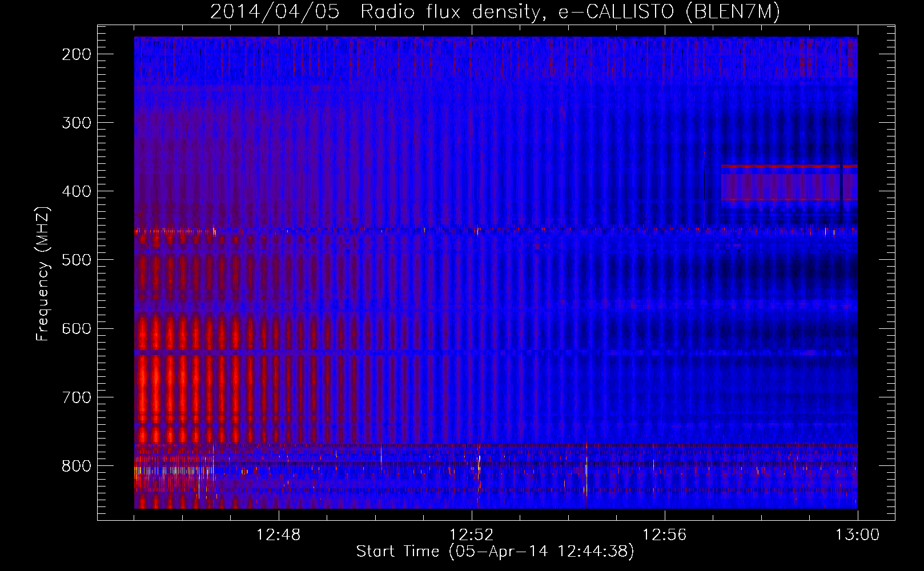Screen dimensions: 924x571
Task: Click the 400 frequency tick label
Action: [77, 191]
